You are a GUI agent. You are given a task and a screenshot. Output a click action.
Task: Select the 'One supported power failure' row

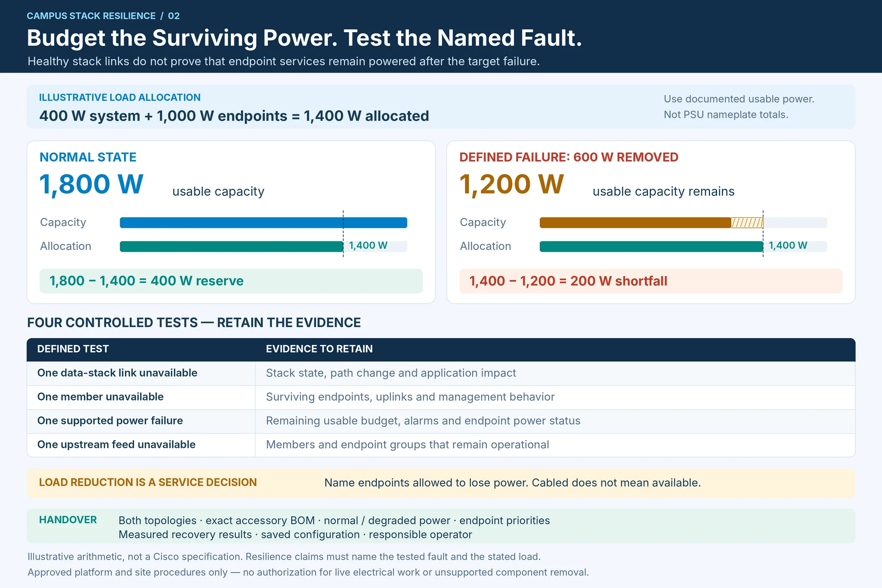[x=441, y=421]
